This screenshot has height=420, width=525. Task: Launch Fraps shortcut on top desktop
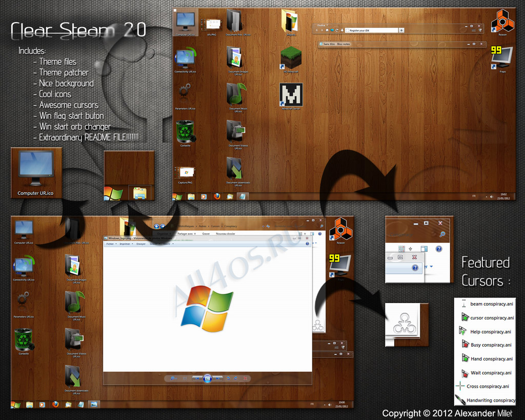click(x=502, y=59)
